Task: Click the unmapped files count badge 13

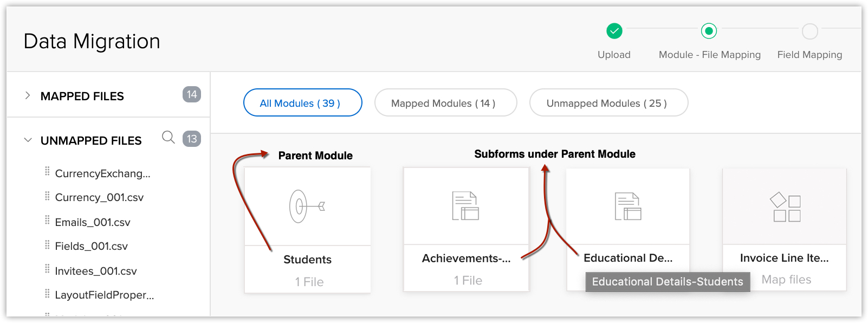Action: pyautogui.click(x=192, y=139)
